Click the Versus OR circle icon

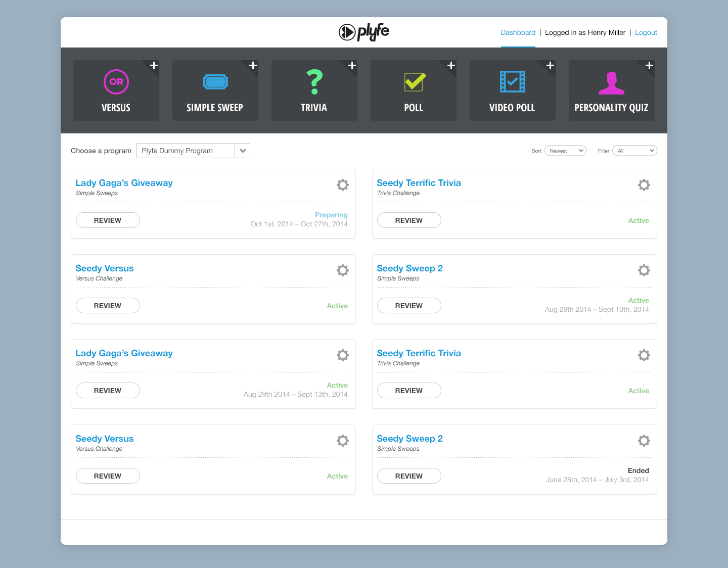(x=116, y=82)
